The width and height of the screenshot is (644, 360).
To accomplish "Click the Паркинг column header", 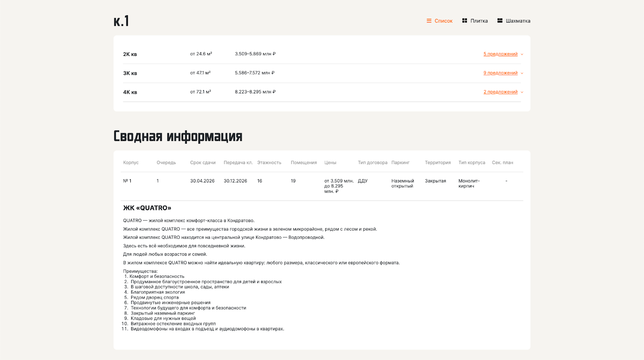I will [x=400, y=163].
